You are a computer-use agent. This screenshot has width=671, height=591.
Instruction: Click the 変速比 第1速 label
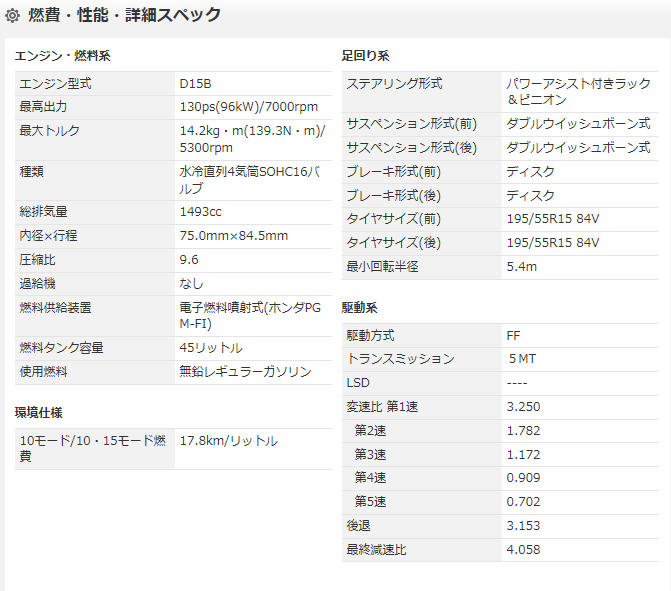click(x=382, y=407)
